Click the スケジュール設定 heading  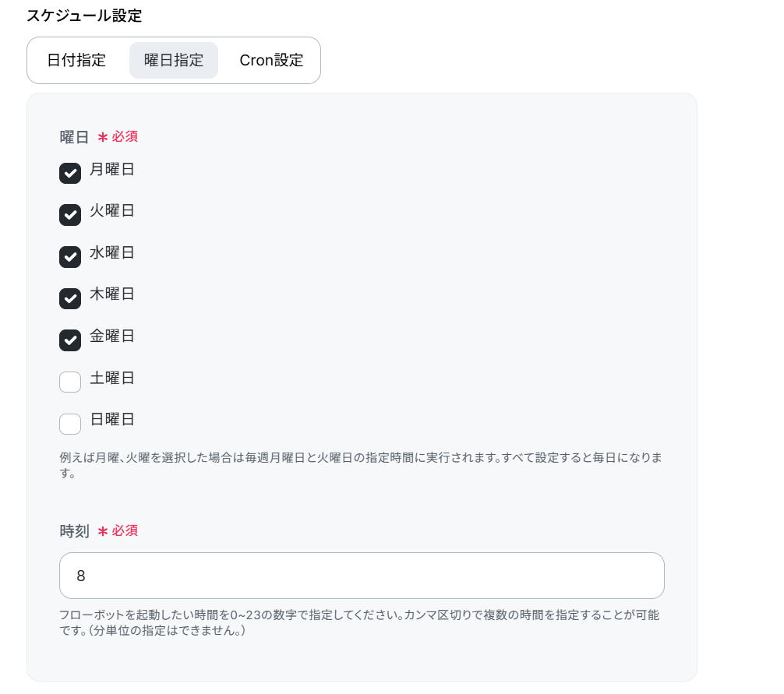(x=84, y=16)
